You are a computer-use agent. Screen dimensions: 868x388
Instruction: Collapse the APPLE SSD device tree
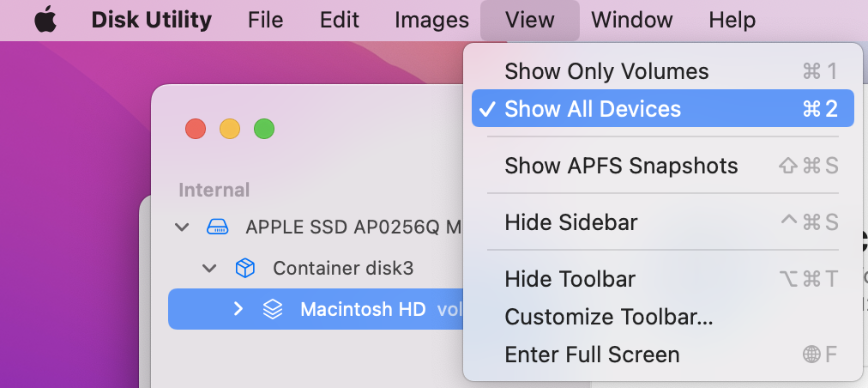pos(181,227)
